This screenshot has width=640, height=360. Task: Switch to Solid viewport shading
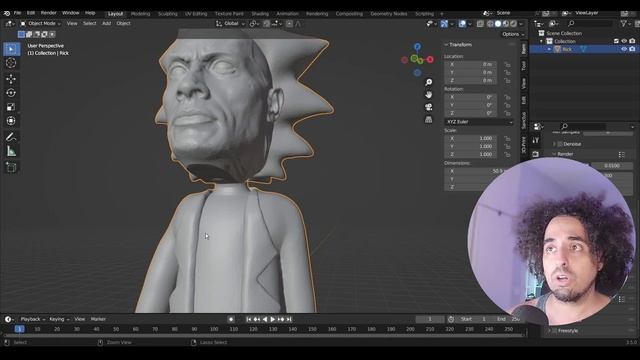point(498,24)
